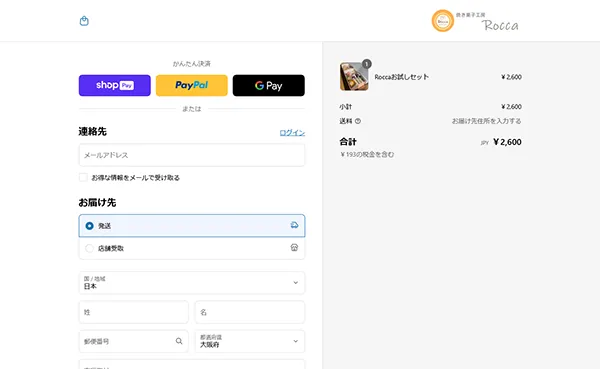Click the Rocca bakery logo

pyautogui.click(x=475, y=21)
